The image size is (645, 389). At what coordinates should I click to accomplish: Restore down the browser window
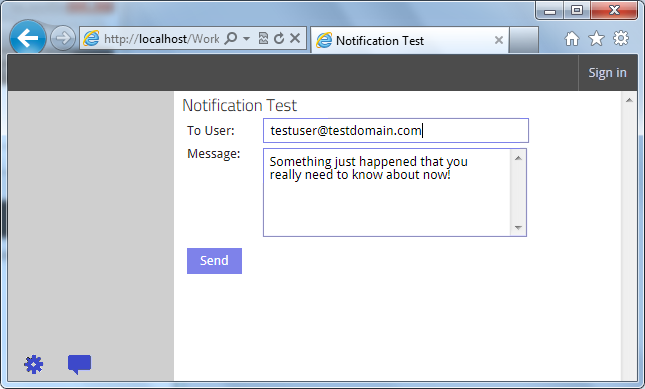pos(577,10)
